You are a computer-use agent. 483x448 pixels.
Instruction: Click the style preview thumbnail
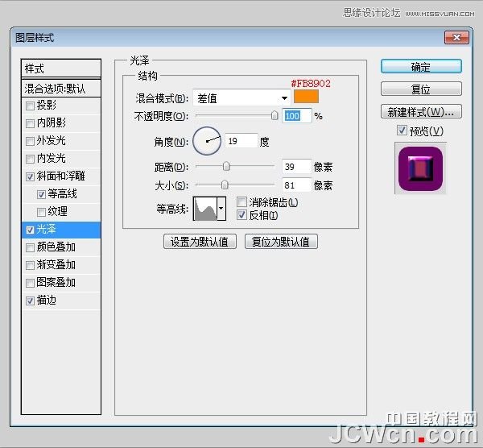click(420, 168)
